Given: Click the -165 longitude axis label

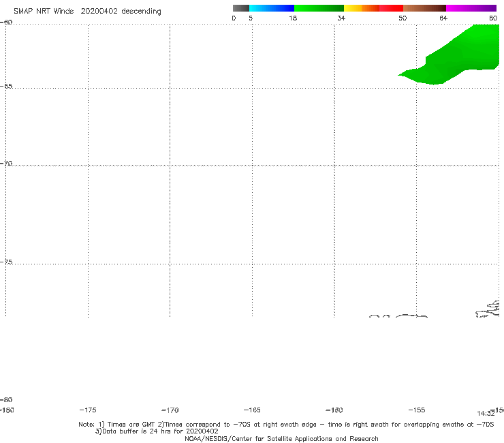Looking at the screenshot, I should tap(252, 410).
